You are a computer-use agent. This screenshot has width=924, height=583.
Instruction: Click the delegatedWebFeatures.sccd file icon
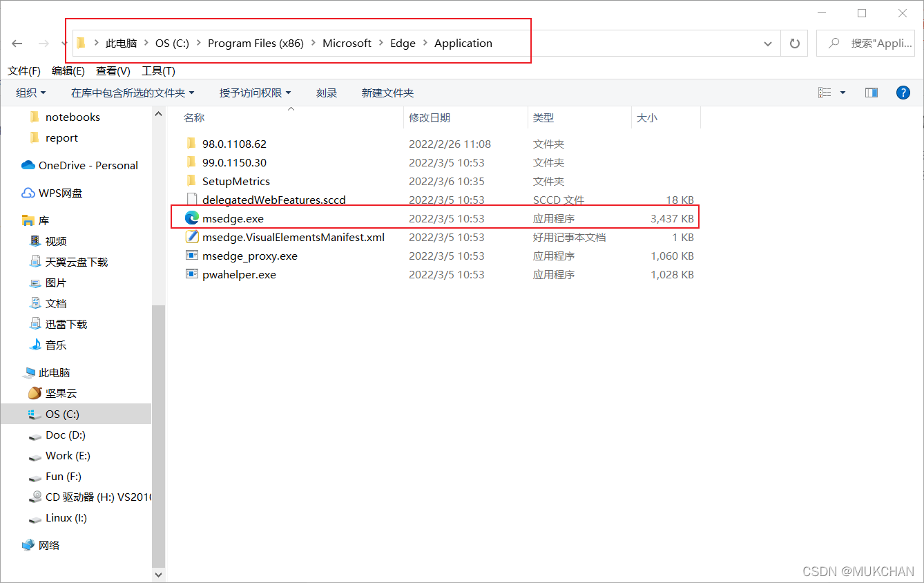tap(192, 200)
